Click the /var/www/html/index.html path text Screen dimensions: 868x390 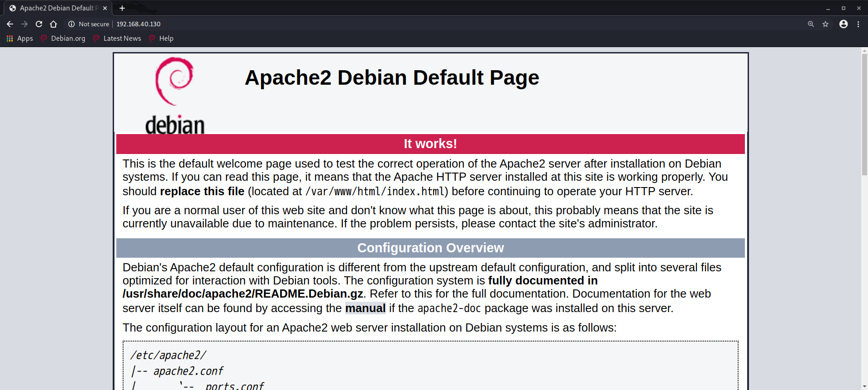pyautogui.click(x=375, y=192)
